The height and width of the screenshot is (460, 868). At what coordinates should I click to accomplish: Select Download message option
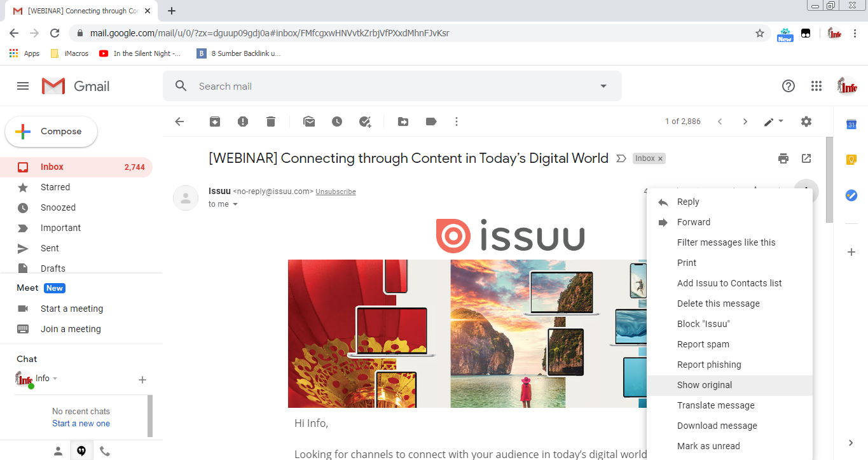[x=729, y=426]
